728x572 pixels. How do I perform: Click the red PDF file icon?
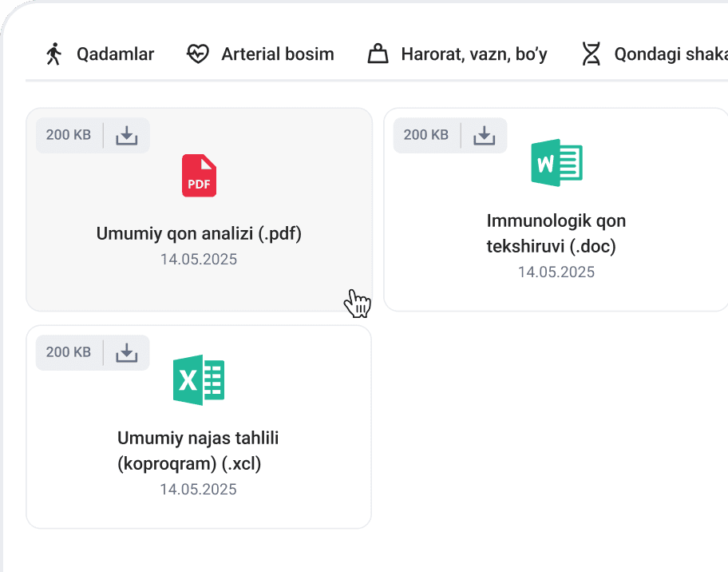(x=199, y=176)
